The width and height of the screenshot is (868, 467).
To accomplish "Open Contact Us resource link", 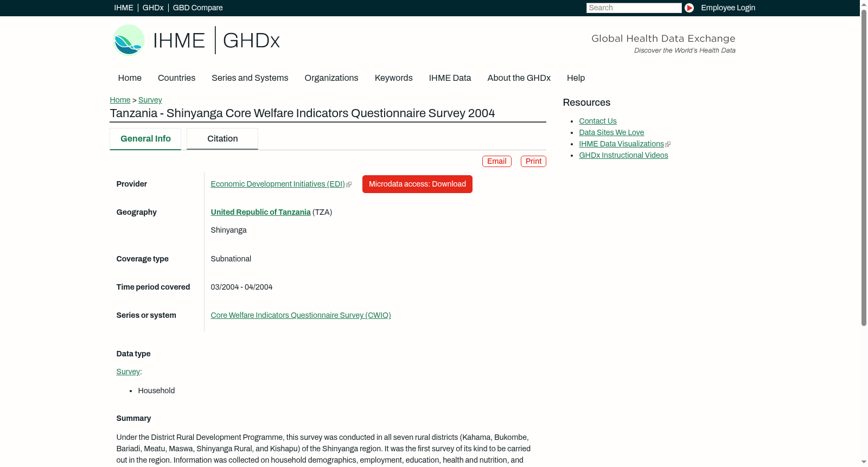I will pos(598,121).
